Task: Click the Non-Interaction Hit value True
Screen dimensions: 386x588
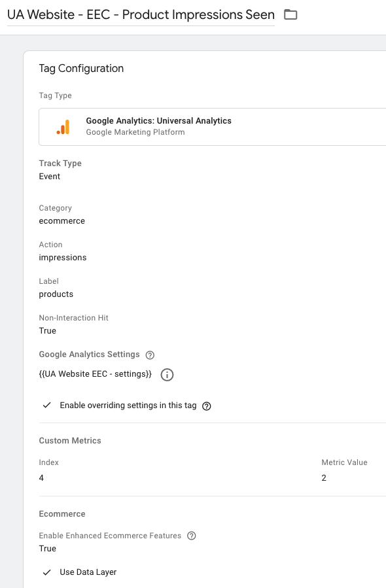Action: click(48, 331)
